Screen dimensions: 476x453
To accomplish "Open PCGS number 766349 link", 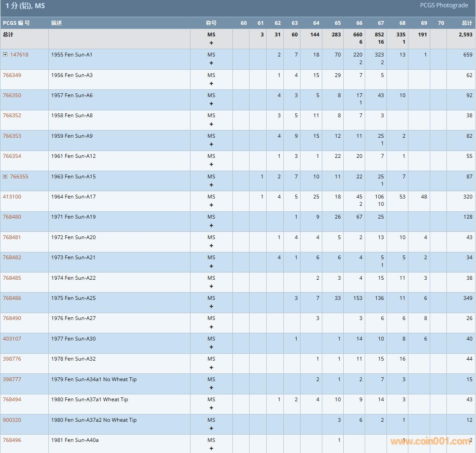I will [x=12, y=75].
